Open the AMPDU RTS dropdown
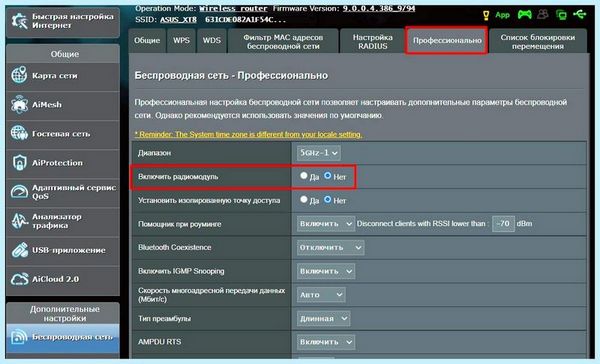 point(326,342)
